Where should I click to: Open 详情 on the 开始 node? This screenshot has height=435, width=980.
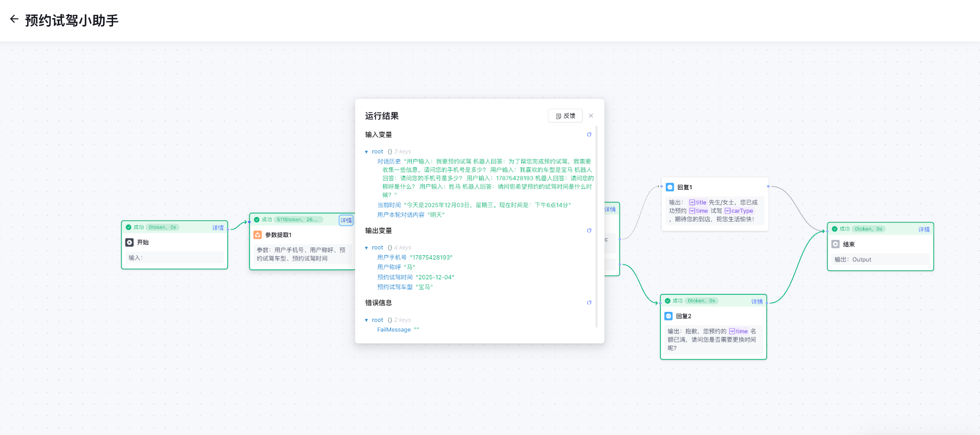[218, 228]
